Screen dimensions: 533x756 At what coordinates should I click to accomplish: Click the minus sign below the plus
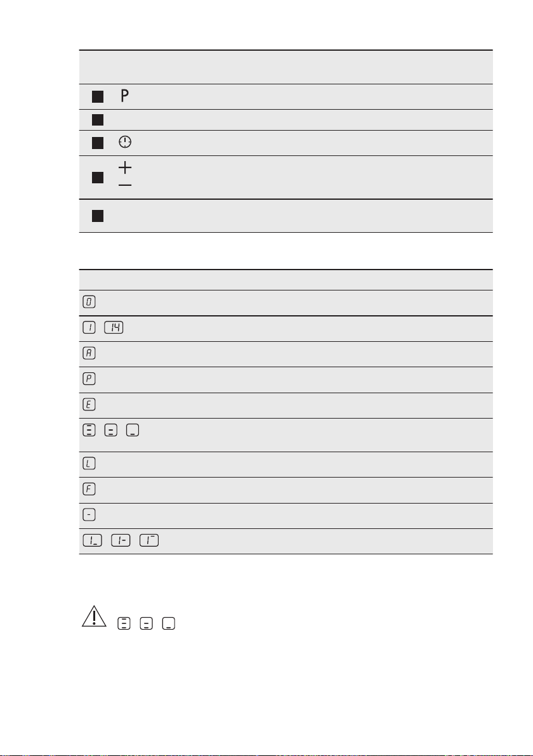click(x=125, y=185)
